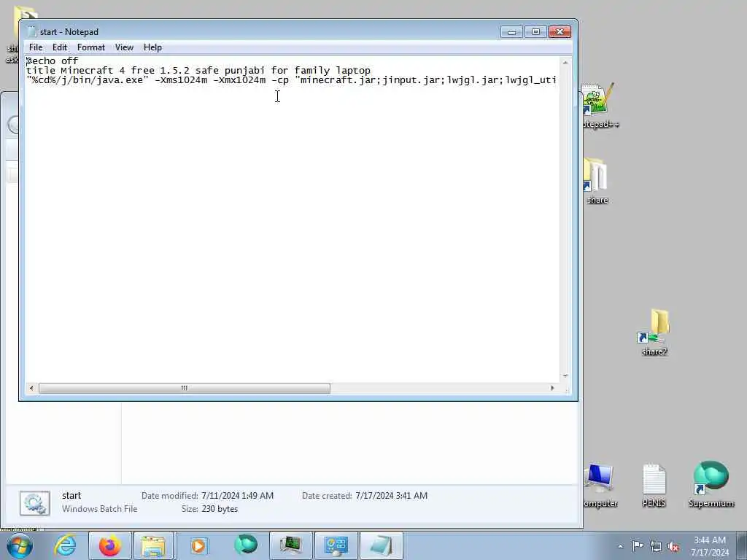This screenshot has width=747, height=560.
Task: Open the Windows Start menu orb
Action: click(x=20, y=545)
